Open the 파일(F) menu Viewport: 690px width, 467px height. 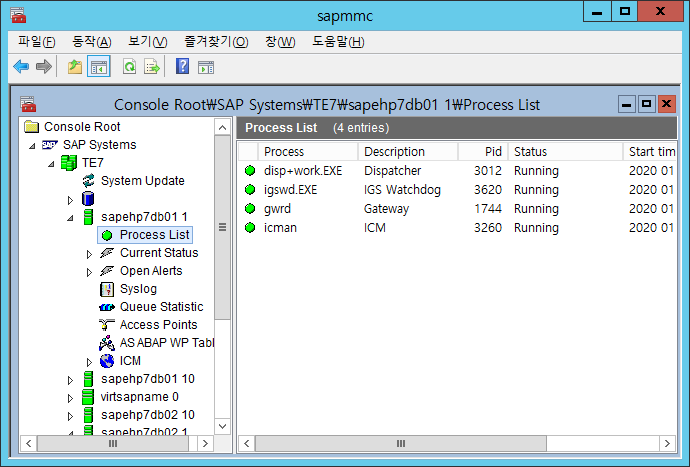[x=37, y=42]
